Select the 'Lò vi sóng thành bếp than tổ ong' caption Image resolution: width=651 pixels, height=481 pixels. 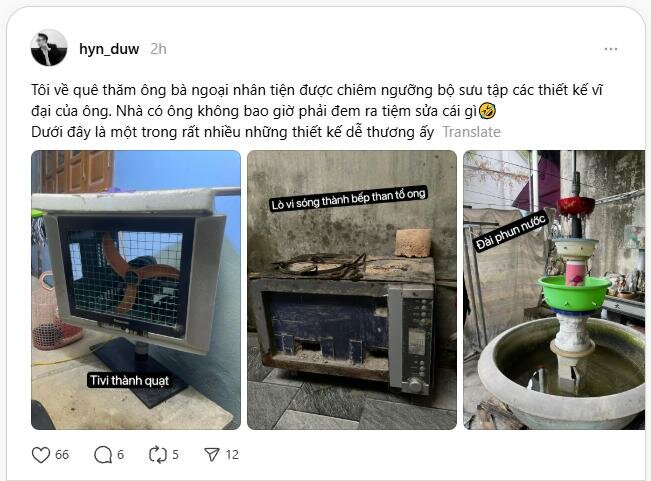(x=348, y=199)
